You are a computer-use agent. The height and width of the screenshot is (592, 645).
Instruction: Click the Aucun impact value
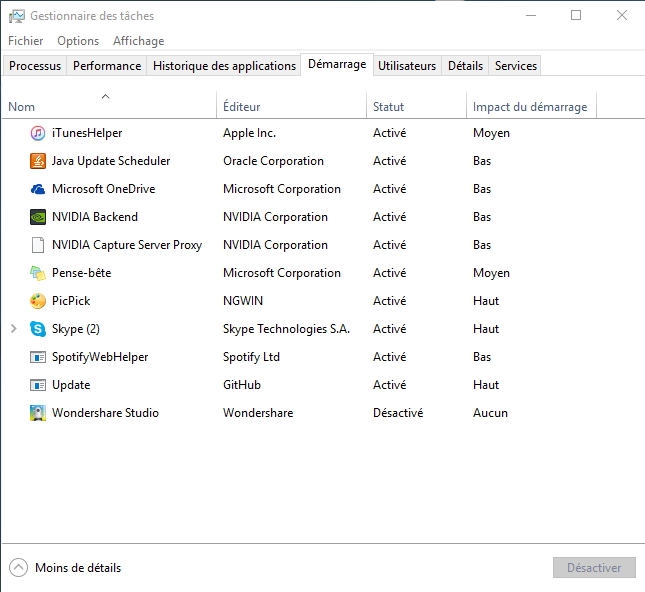(x=490, y=413)
